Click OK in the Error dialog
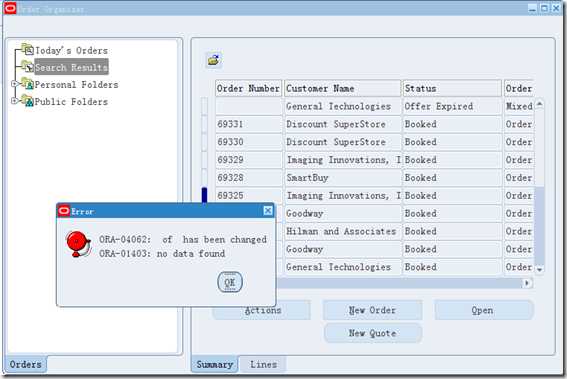 pos(230,282)
